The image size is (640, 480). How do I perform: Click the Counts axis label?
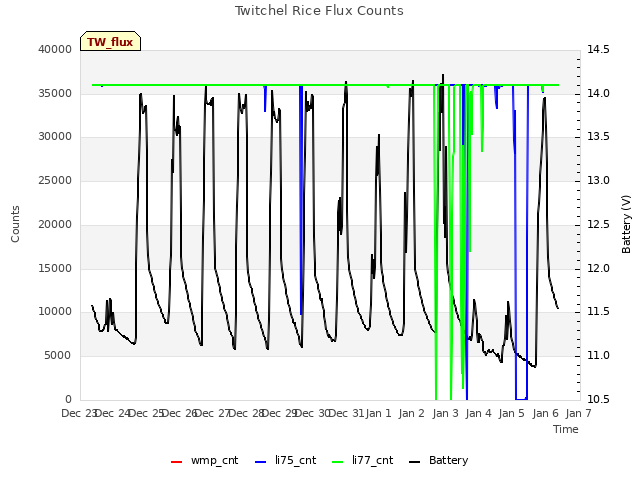(x=15, y=224)
